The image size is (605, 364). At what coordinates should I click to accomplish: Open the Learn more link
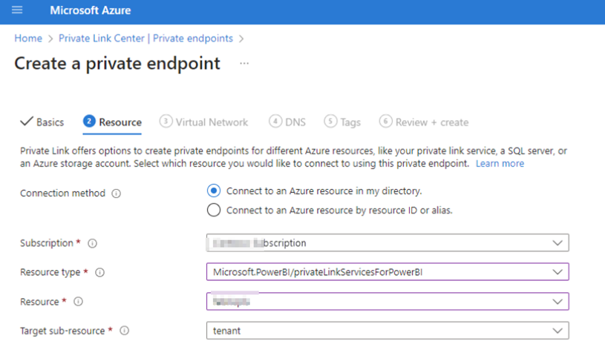[500, 164]
